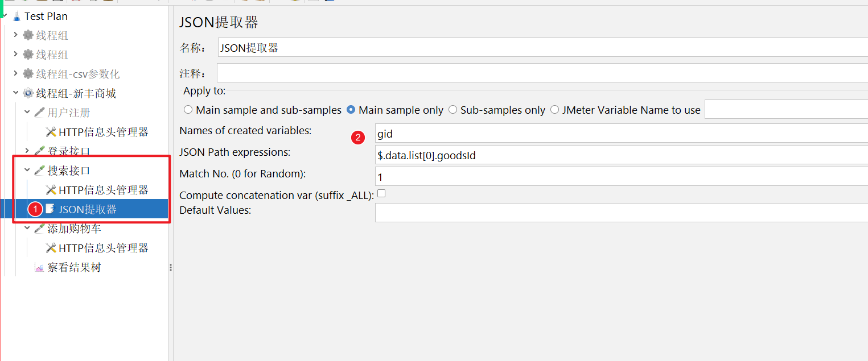Select the gear icon of 线程组-csv参数化
The width and height of the screenshot is (868, 361).
(28, 74)
